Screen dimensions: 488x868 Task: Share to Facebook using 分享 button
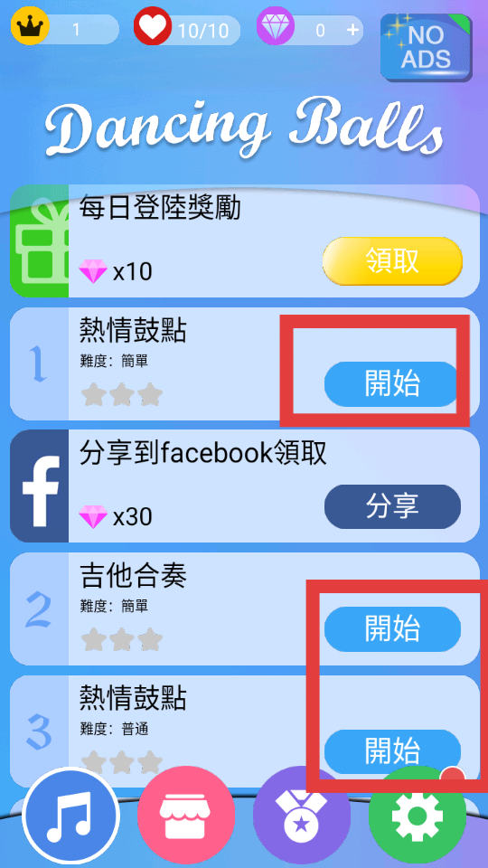(392, 506)
